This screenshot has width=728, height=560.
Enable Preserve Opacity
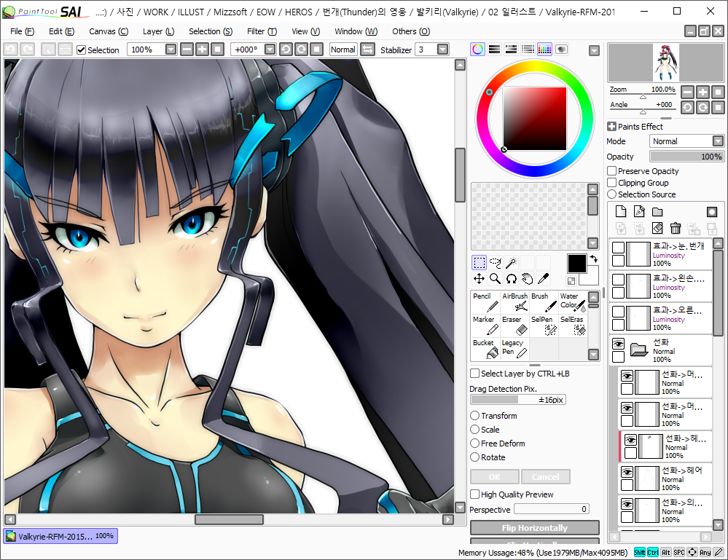(x=612, y=170)
